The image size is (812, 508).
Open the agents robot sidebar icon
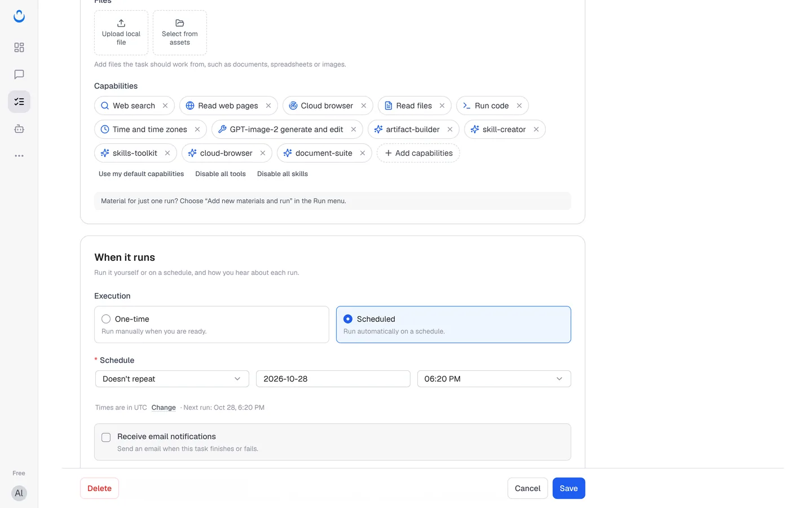click(19, 129)
